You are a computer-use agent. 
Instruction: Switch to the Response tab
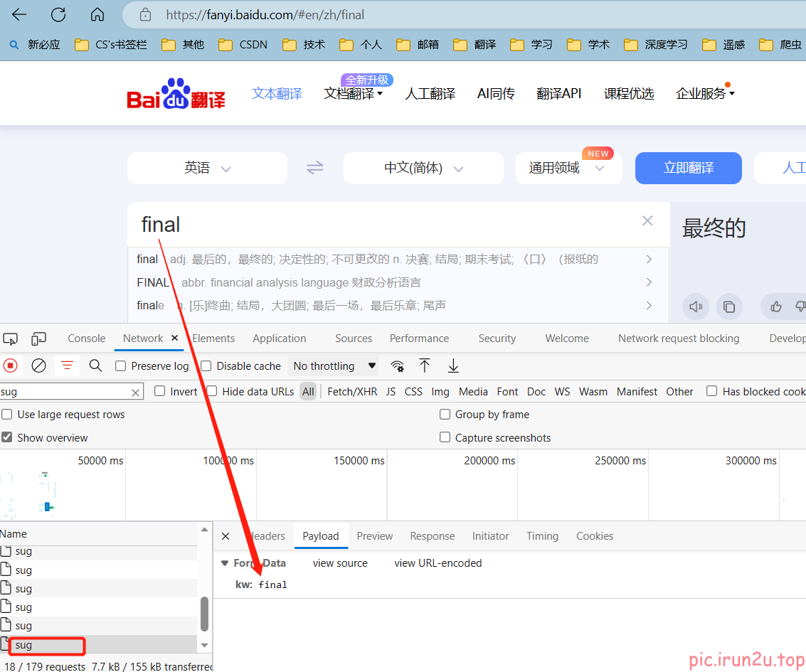point(432,536)
